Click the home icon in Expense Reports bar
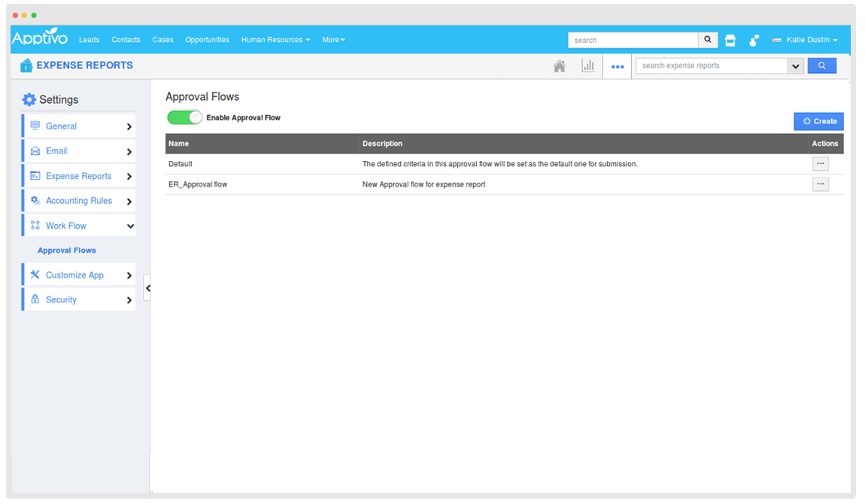The height and width of the screenshot is (504, 865). pyautogui.click(x=559, y=66)
